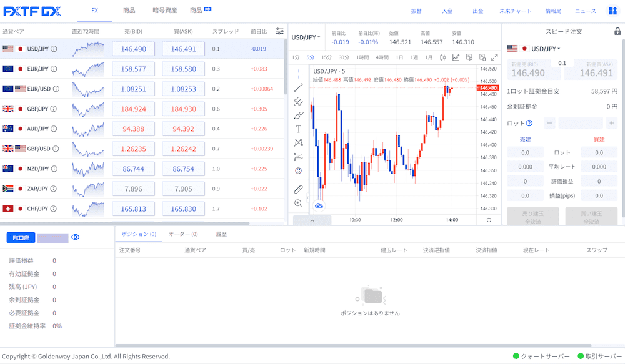Screen dimensions: 625x364
Task: Select the text annotation tool
Action: click(298, 129)
